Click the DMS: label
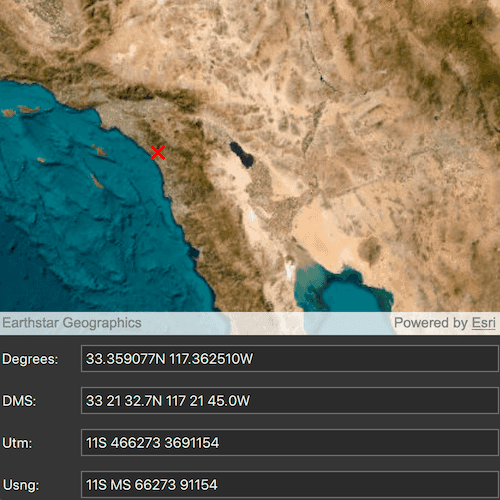Image resolution: width=500 pixels, height=500 pixels. [19, 401]
